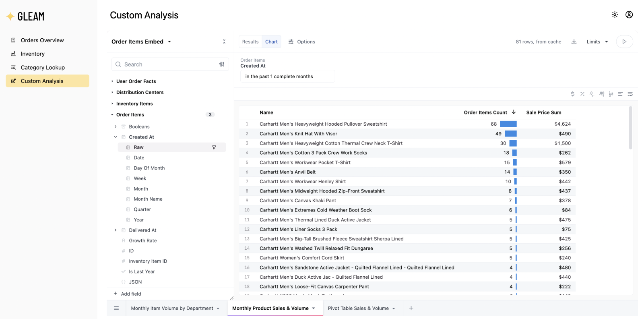Image resolution: width=644 pixels, height=319 pixels.
Task: Click the Orders Overview sidebar icon
Action: click(x=13, y=40)
